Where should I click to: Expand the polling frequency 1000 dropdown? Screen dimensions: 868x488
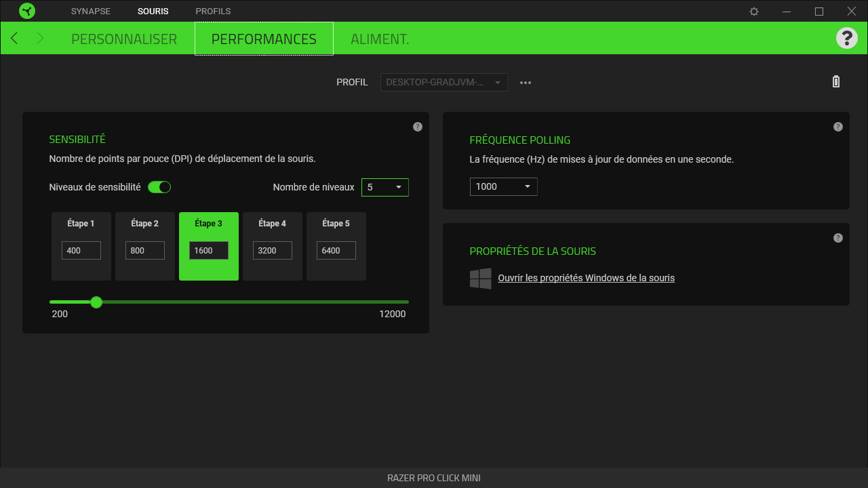tap(504, 186)
